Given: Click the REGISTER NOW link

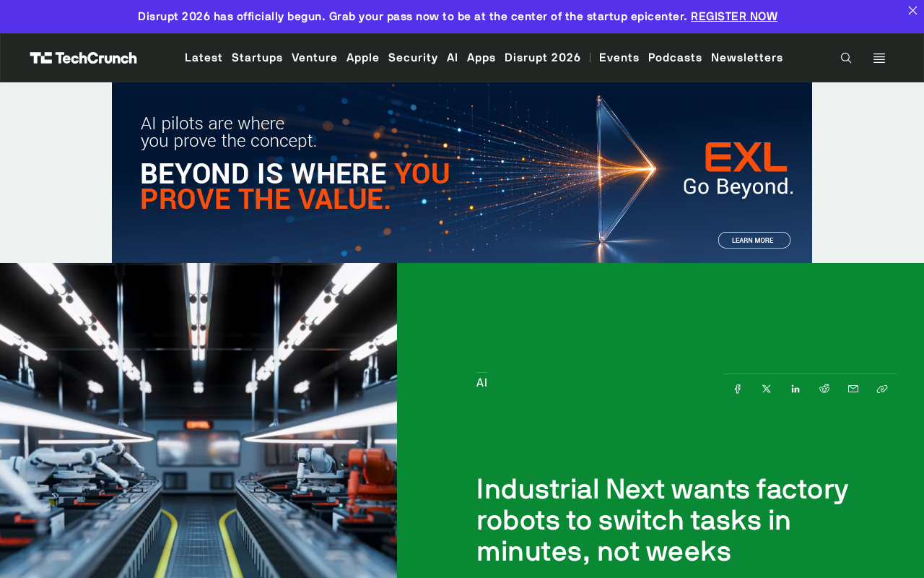Looking at the screenshot, I should pos(734,17).
